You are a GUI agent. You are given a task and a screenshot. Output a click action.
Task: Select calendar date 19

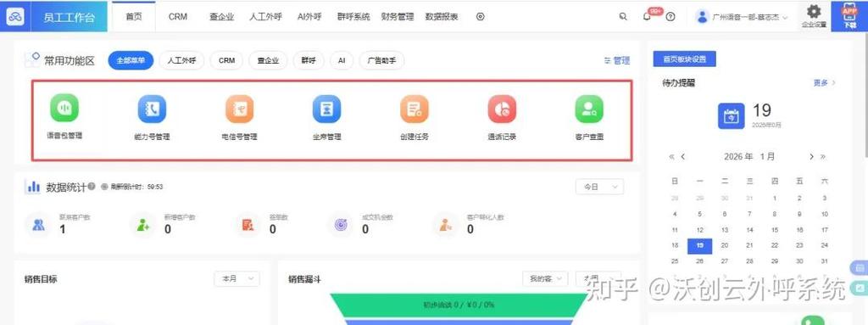[699, 245]
